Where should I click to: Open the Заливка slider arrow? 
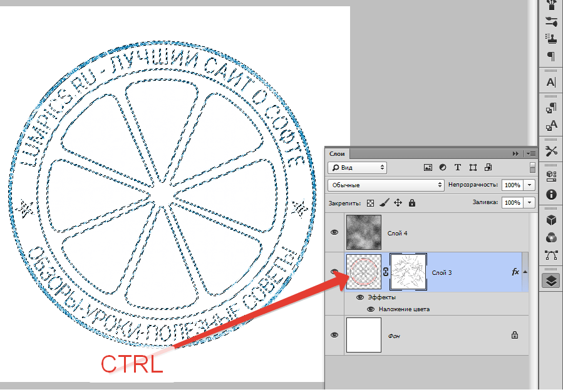(x=529, y=202)
